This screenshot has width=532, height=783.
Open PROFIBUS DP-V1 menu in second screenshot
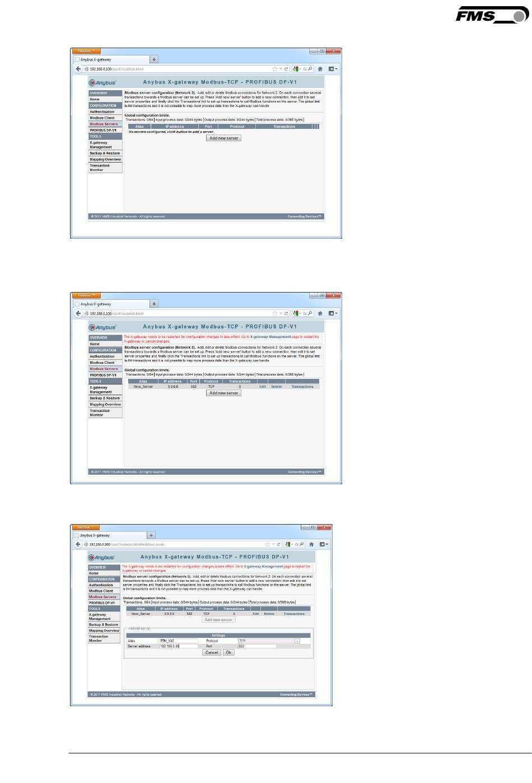click(x=105, y=375)
